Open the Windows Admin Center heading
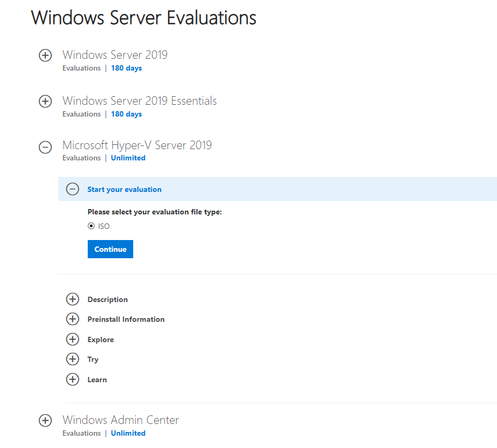This screenshot has height=448, width=497. 121,420
